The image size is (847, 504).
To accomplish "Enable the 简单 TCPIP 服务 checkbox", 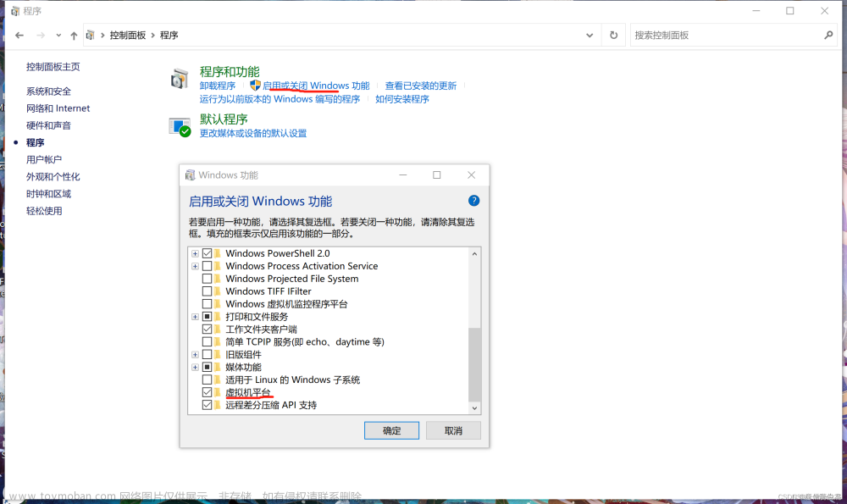I will pos(207,341).
